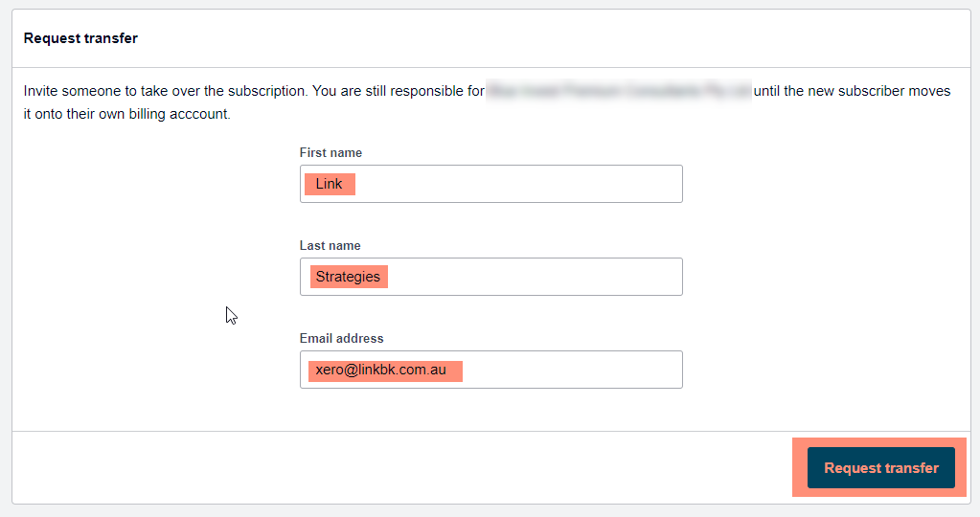This screenshot has height=517, width=980.
Task: Click the First name label
Action: [330, 152]
